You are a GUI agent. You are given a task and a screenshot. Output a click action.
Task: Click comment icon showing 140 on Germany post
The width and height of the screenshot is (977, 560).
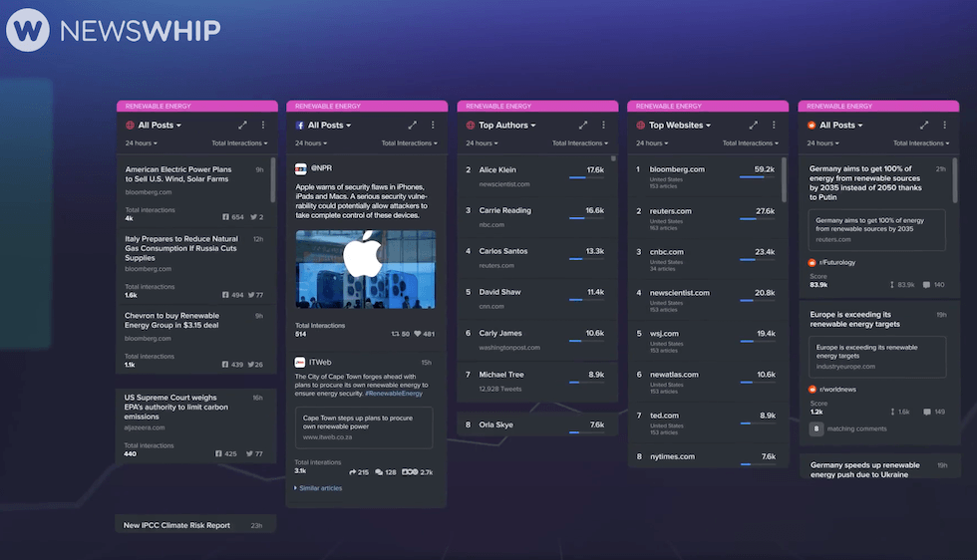point(926,285)
